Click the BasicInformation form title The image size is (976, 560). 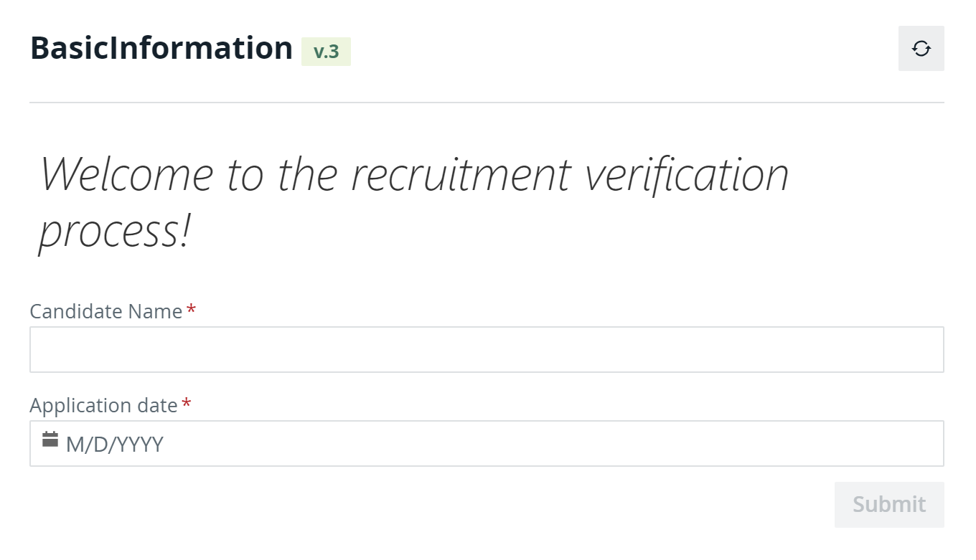(x=161, y=48)
